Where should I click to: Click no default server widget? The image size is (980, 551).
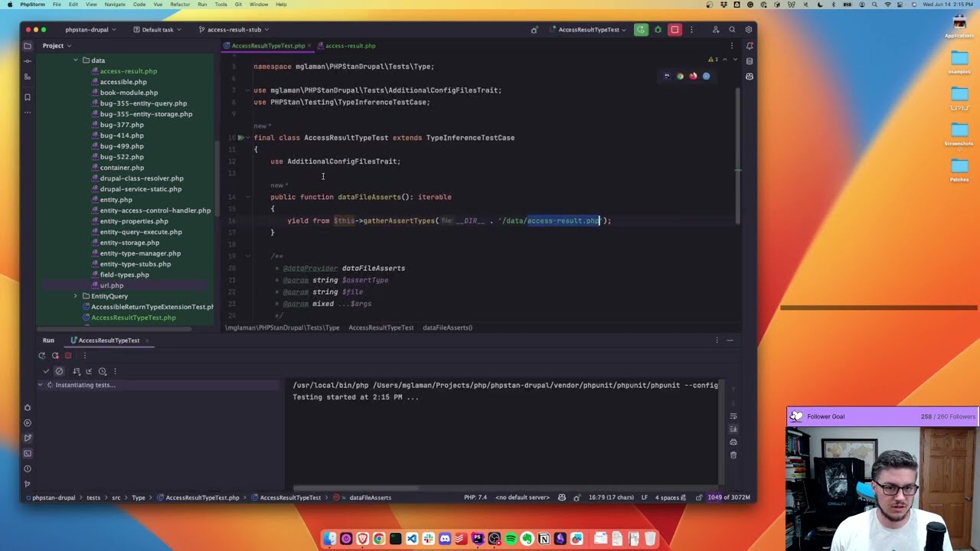(x=523, y=497)
